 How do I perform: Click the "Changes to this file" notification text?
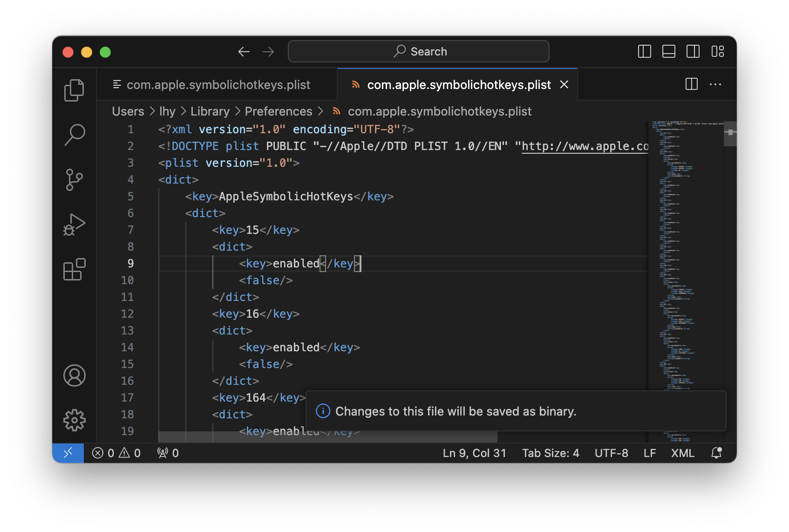pyautogui.click(x=456, y=411)
